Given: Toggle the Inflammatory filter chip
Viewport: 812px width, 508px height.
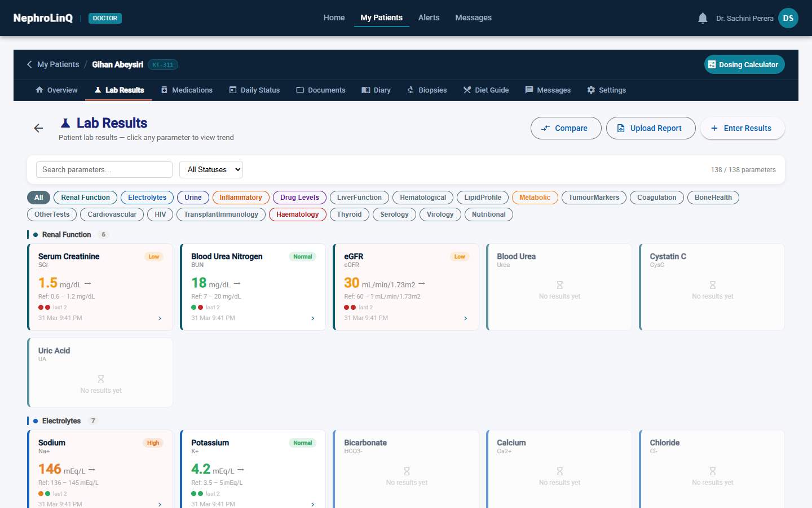Looking at the screenshot, I should [241, 198].
